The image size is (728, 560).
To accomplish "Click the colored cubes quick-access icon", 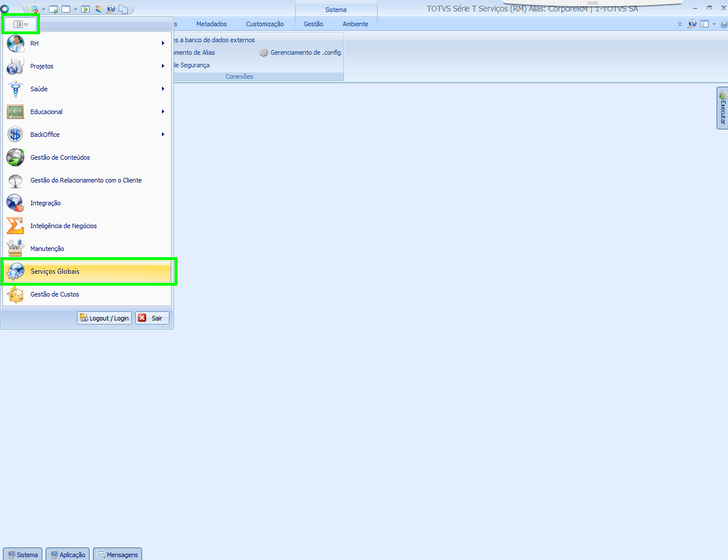I will [x=35, y=9].
